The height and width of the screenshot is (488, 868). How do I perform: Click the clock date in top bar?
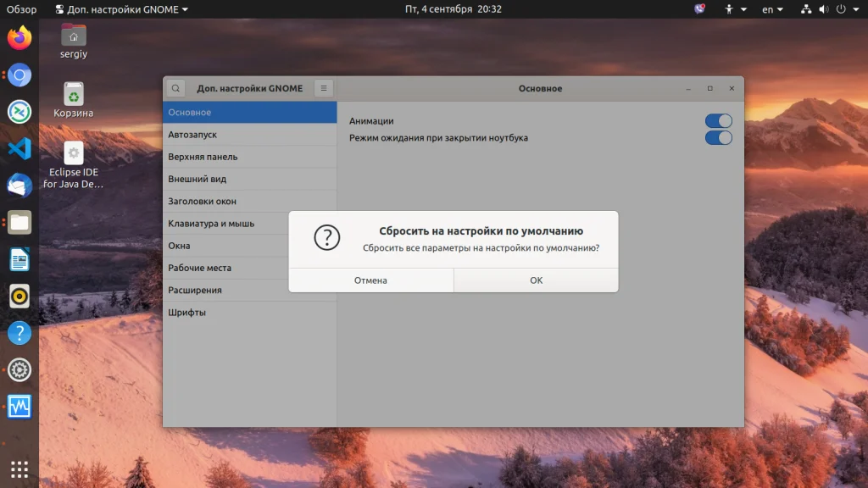[x=453, y=9]
